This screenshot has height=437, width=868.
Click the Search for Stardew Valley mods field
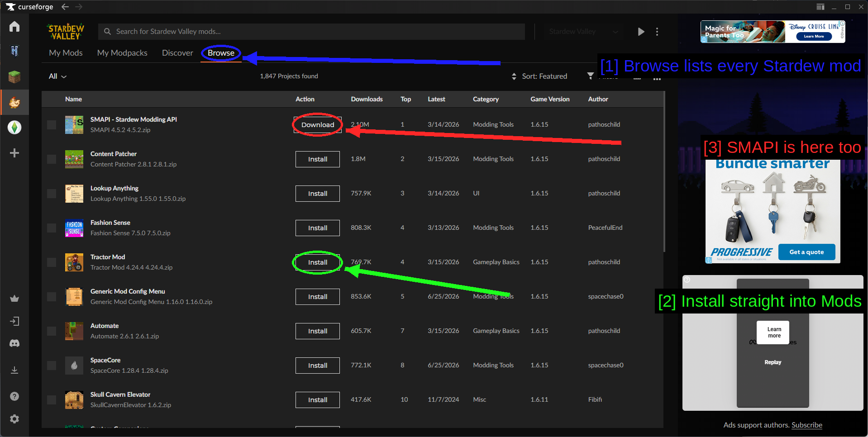[311, 32]
